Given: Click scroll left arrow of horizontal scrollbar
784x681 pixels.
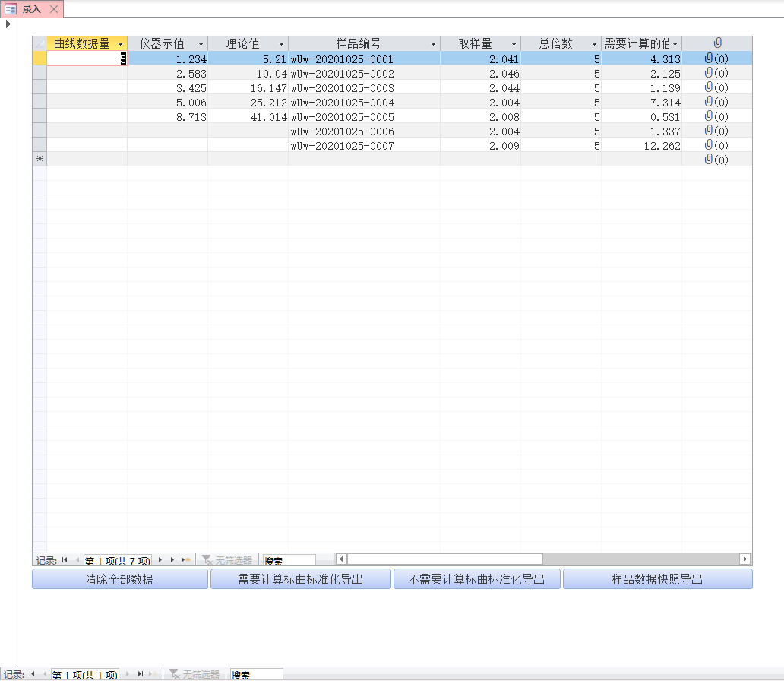Looking at the screenshot, I should point(342,559).
